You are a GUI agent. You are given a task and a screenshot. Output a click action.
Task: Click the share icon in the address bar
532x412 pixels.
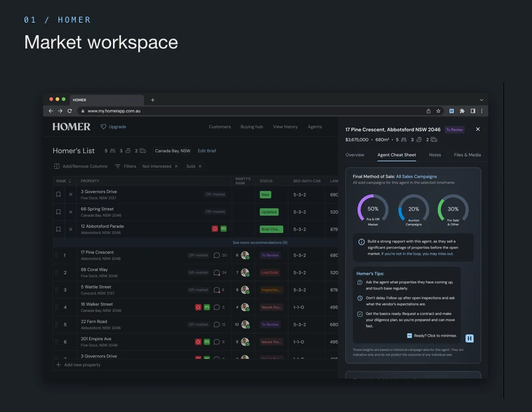[428, 111]
